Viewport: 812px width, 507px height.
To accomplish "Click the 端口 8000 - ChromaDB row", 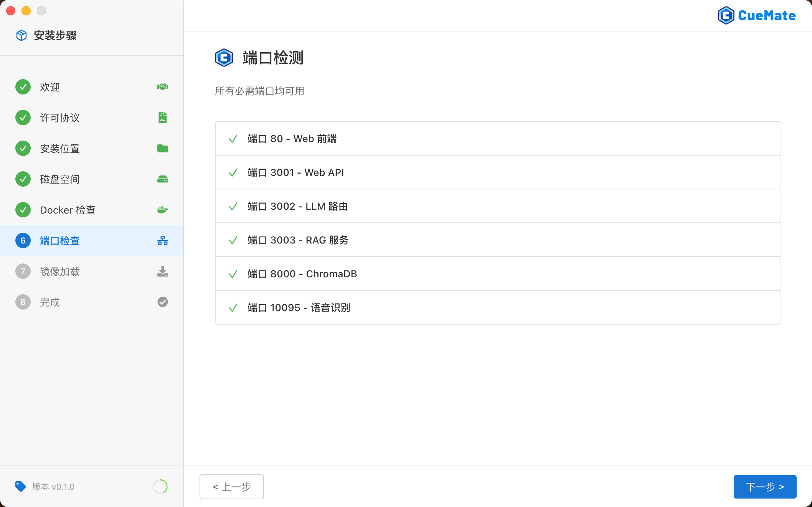I will tap(498, 274).
